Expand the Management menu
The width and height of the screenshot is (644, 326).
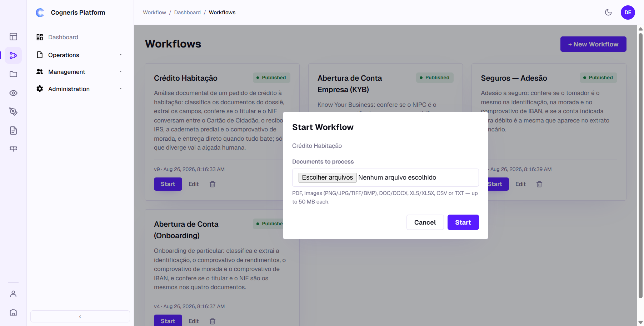pos(80,72)
